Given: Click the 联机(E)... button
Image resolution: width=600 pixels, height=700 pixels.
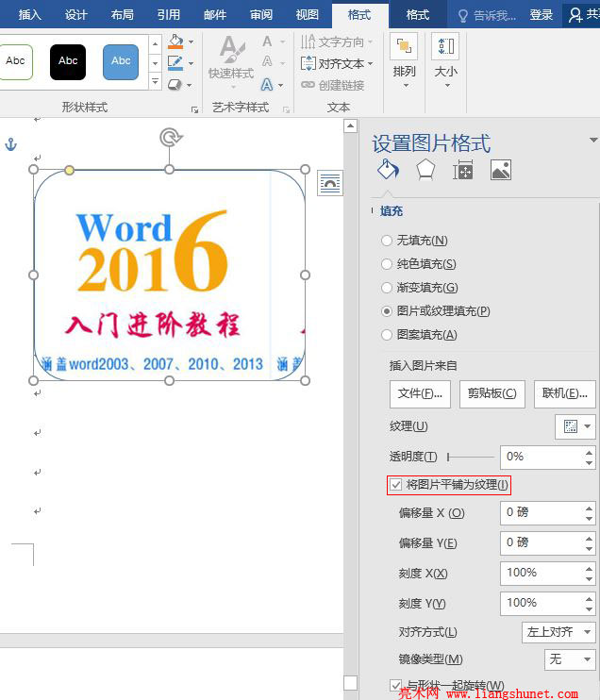Looking at the screenshot, I should coord(565,393).
